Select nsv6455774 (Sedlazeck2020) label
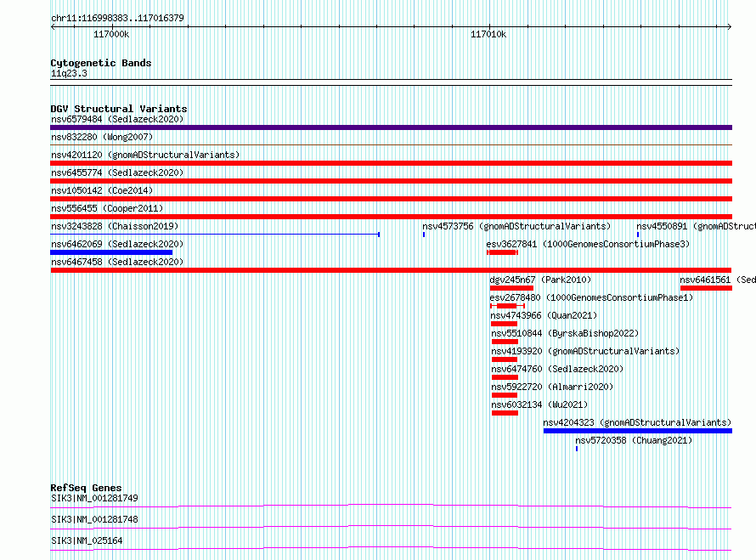The width and height of the screenshot is (756, 560). point(117,173)
